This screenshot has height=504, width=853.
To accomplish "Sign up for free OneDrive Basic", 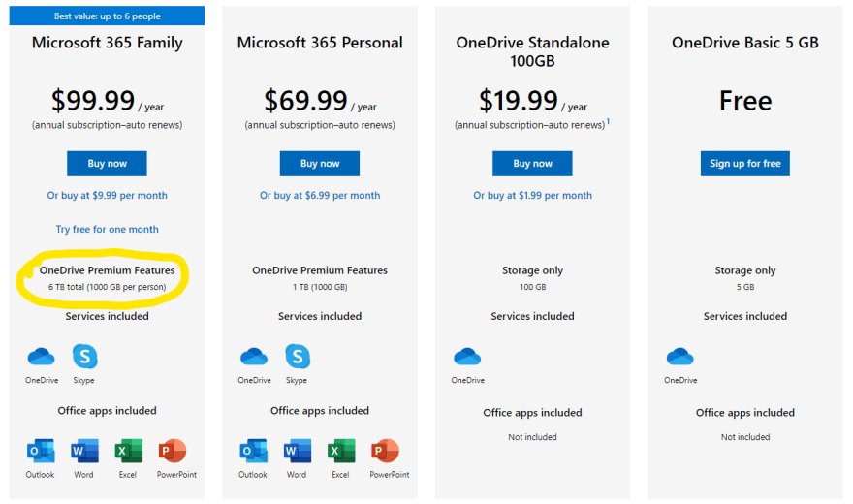I will (x=745, y=164).
